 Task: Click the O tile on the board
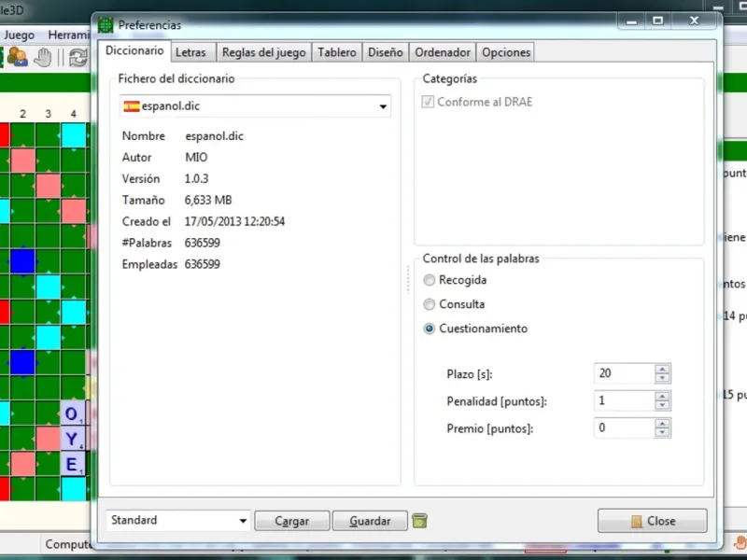point(73,413)
